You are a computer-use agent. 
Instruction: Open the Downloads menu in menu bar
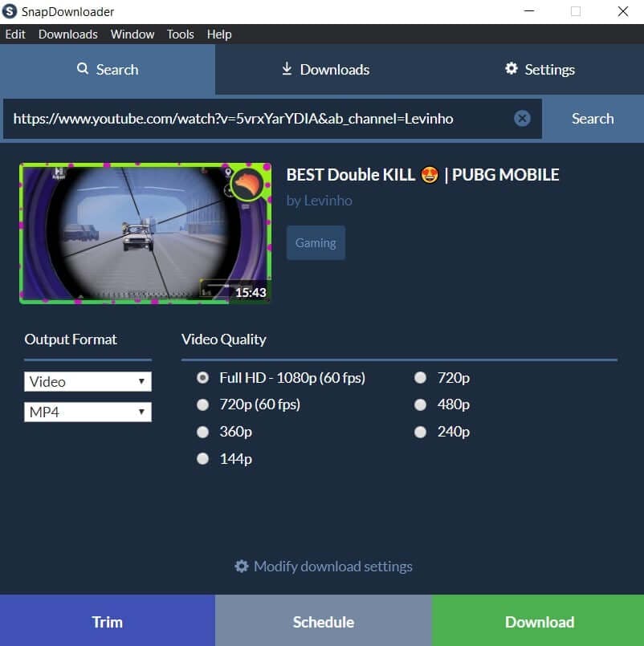pyautogui.click(x=68, y=35)
